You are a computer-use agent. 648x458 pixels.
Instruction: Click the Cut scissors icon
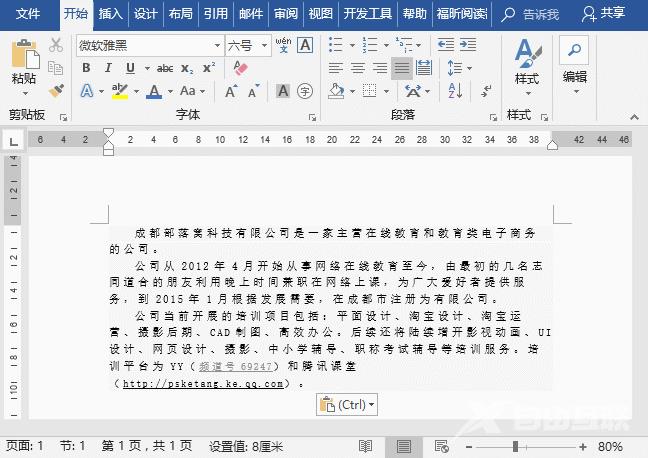tap(56, 46)
